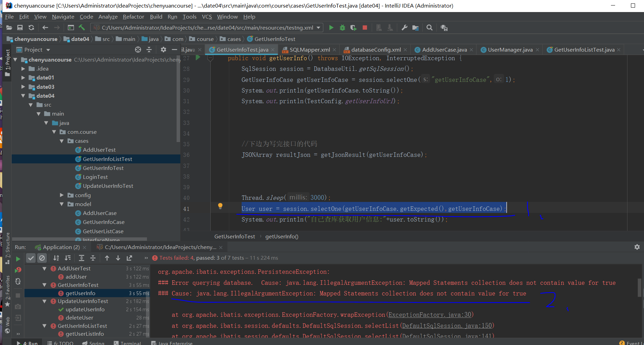
Task: Open ExceptionFactory.java:30 stack trace link
Action: tap(430, 315)
